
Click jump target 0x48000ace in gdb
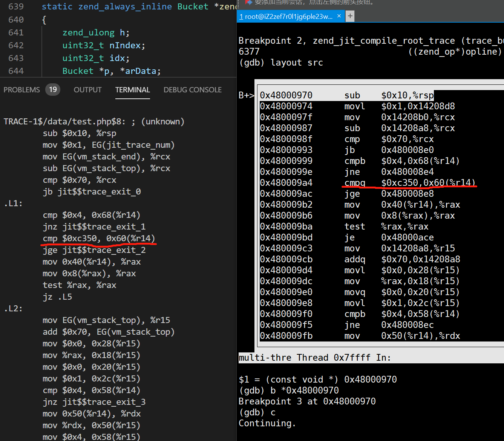[x=407, y=237]
